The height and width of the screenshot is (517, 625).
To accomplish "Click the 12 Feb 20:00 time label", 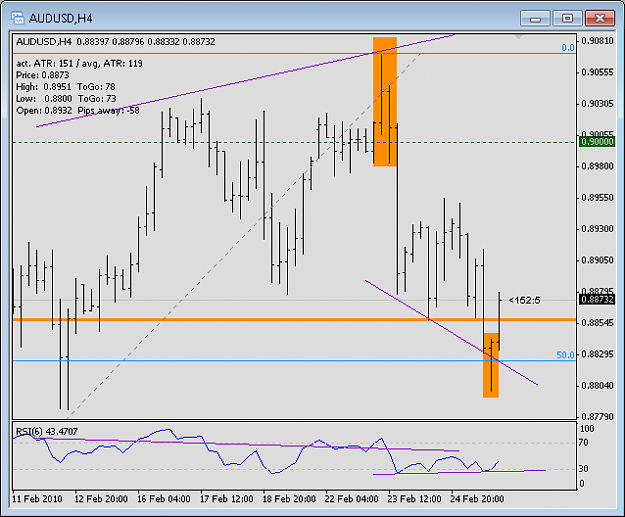I will 101,499.
